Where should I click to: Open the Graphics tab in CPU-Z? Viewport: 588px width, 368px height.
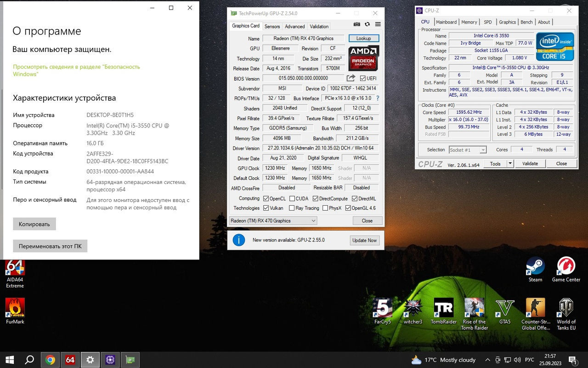click(507, 22)
